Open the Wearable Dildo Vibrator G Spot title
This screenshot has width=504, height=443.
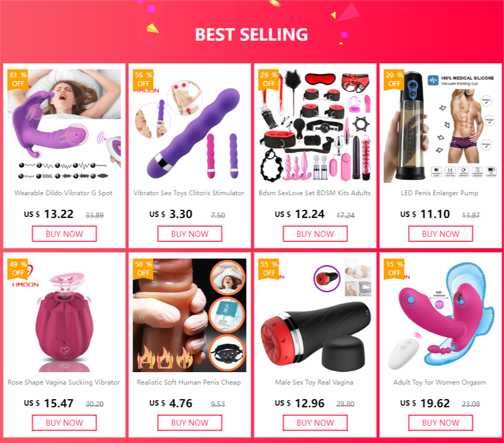click(63, 193)
